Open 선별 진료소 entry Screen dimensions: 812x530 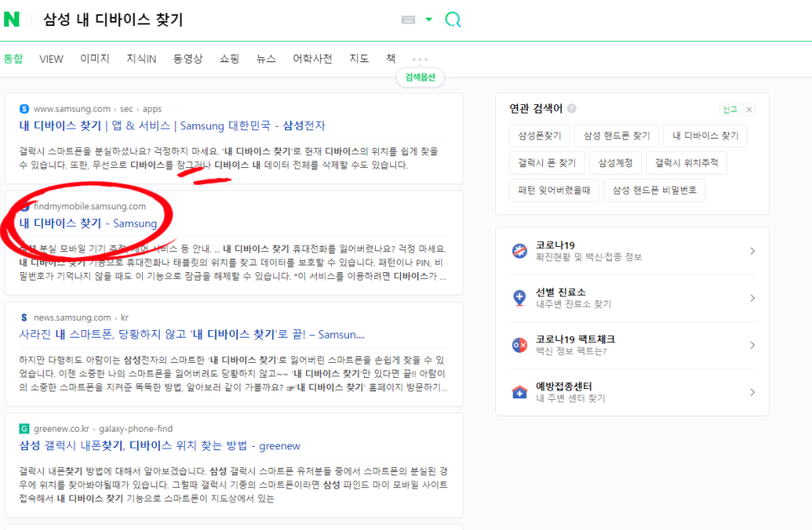[632, 298]
